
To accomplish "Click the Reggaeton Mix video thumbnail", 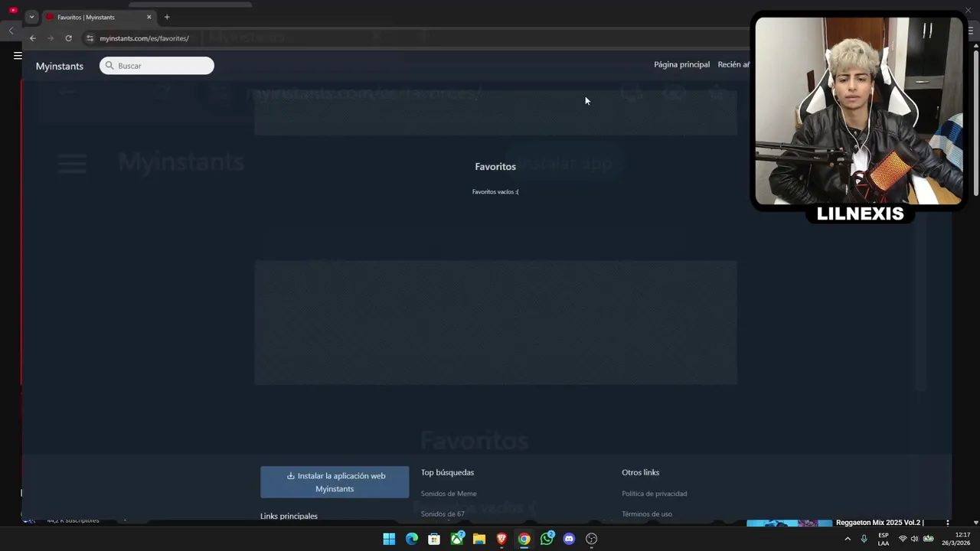I will 789,523.
